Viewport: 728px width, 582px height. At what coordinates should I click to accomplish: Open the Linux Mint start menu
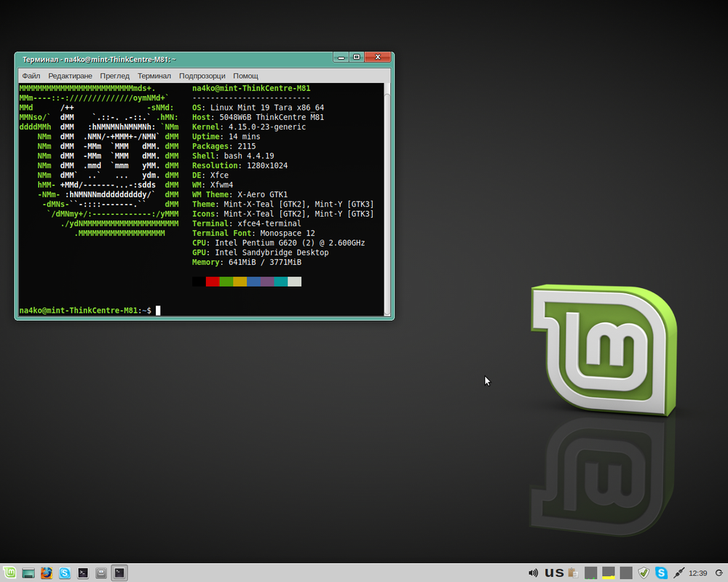click(x=9, y=573)
